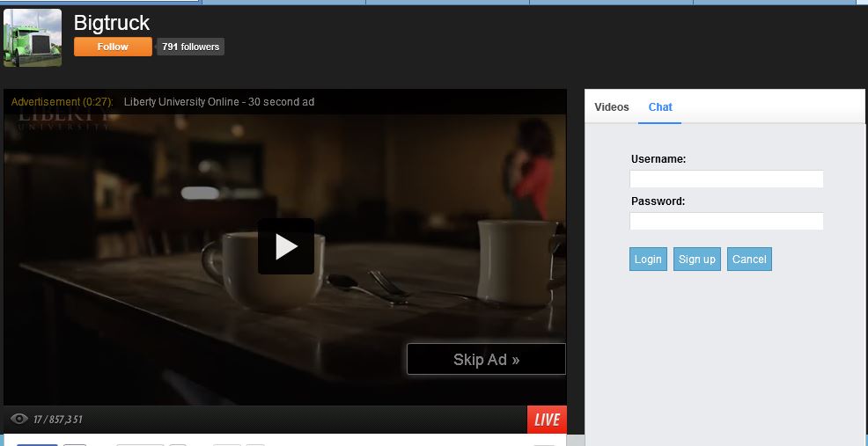Open the Bigtruck channel name link
This screenshot has height=446, width=868.
(112, 23)
